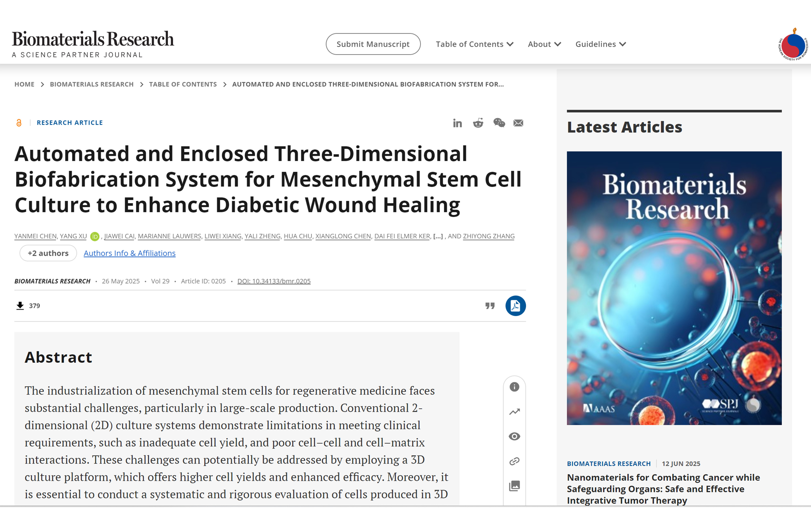The height and width of the screenshot is (532, 811).
Task: Click the 12 JUN 2025 date
Action: pos(681,464)
